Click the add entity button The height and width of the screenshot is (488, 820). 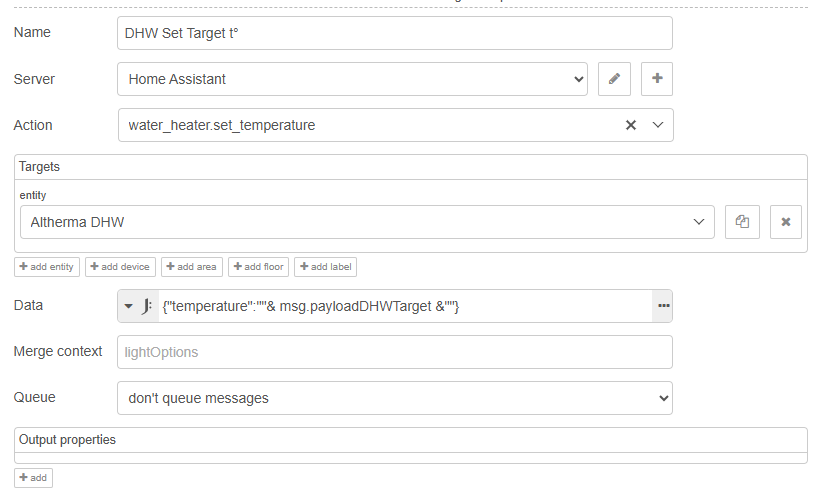tap(47, 267)
